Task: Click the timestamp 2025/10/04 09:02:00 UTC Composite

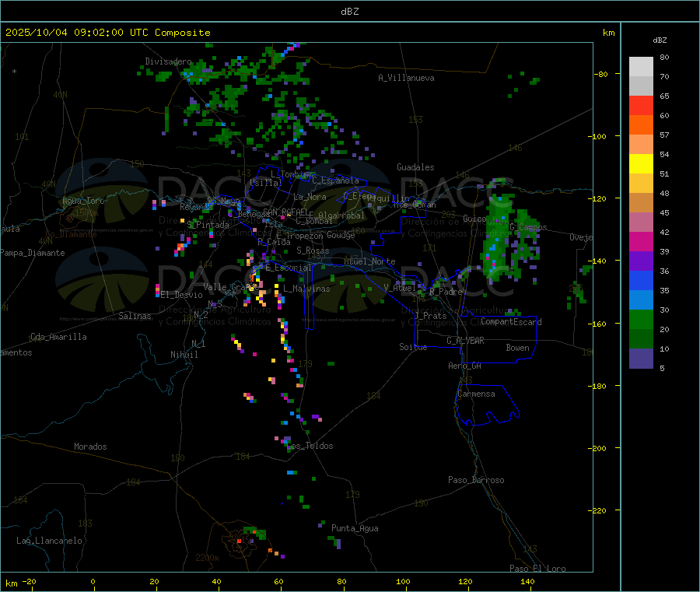Action: point(108,33)
